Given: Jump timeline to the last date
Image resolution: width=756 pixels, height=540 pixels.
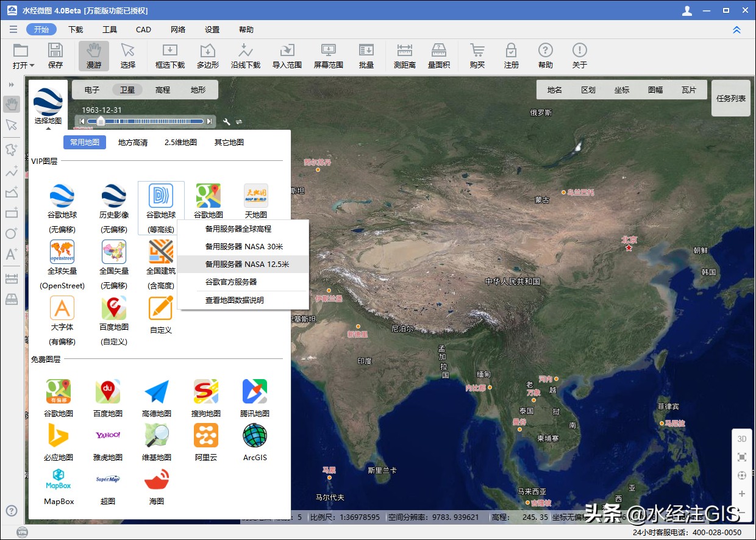Looking at the screenshot, I should click(210, 122).
